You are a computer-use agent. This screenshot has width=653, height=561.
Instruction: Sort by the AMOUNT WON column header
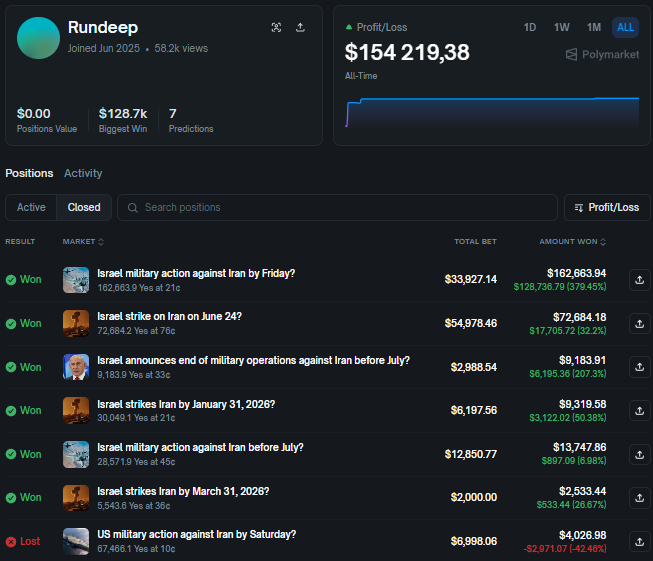coord(572,242)
